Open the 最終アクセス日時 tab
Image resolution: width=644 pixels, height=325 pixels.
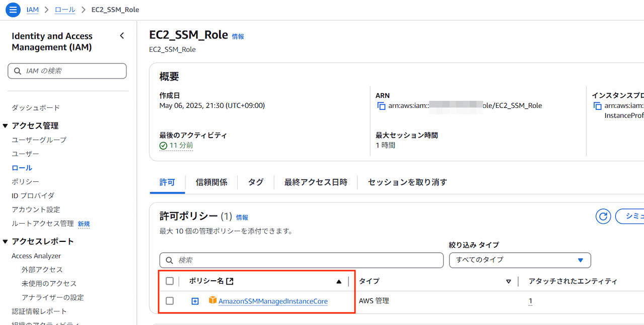(316, 182)
